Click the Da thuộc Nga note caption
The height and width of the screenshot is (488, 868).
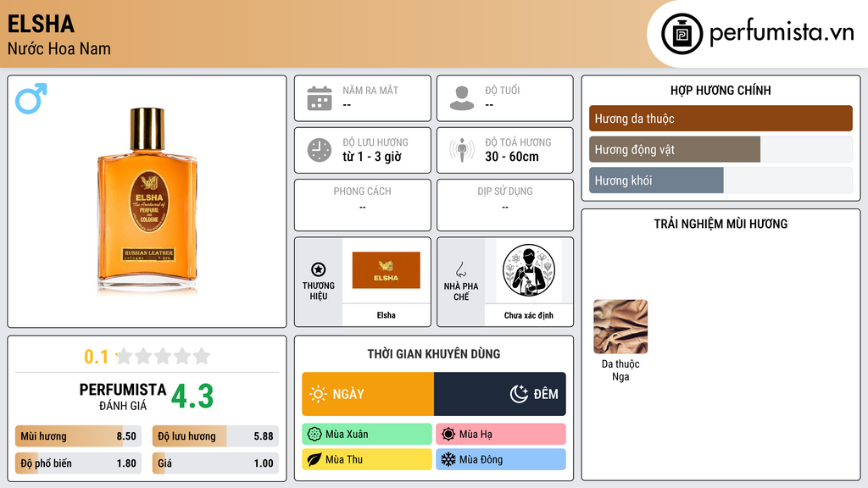coord(620,370)
